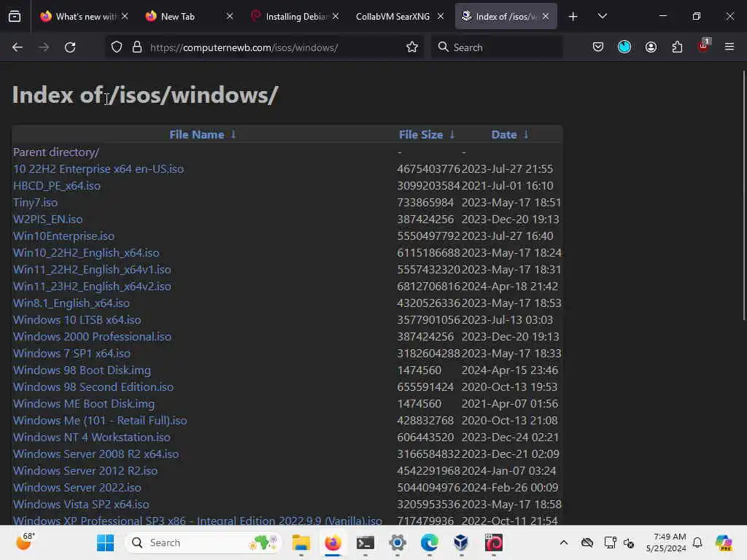Open Copilot preview in taskbar
Viewport: 747px width, 560px height.
pyautogui.click(x=724, y=542)
